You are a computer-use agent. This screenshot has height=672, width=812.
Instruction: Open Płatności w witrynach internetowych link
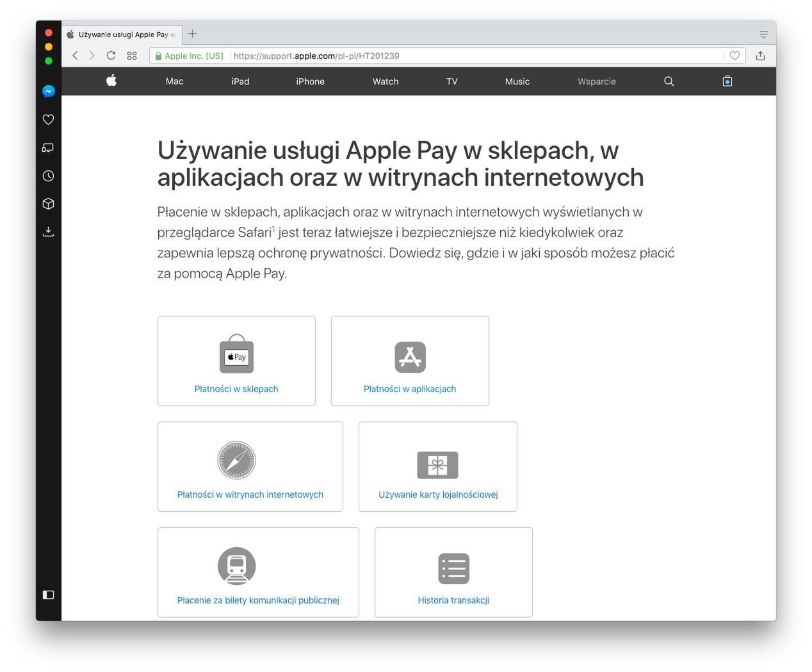[250, 495]
